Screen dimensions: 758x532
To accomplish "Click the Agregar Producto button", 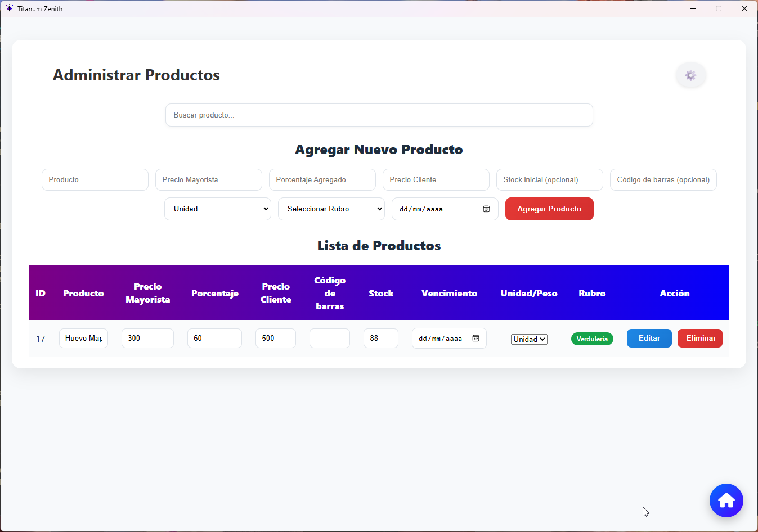I will tap(549, 209).
